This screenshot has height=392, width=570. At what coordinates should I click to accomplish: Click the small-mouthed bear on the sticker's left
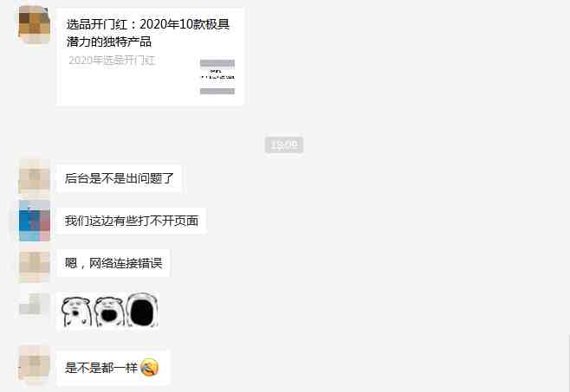75,312
